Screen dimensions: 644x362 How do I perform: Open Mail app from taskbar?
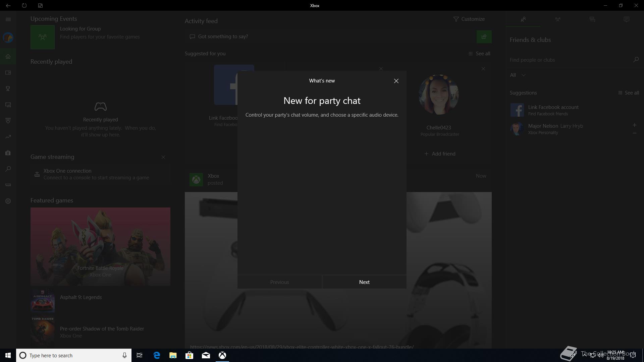(x=206, y=355)
